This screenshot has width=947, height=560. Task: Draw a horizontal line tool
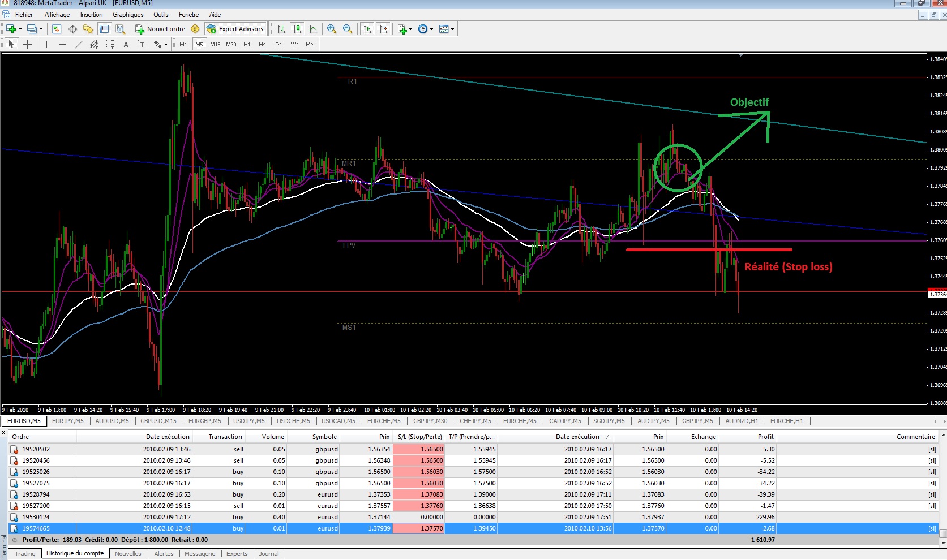62,44
